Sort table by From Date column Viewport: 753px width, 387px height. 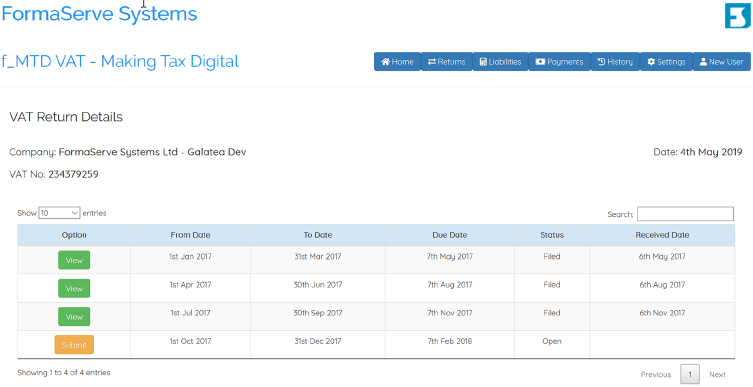(190, 235)
